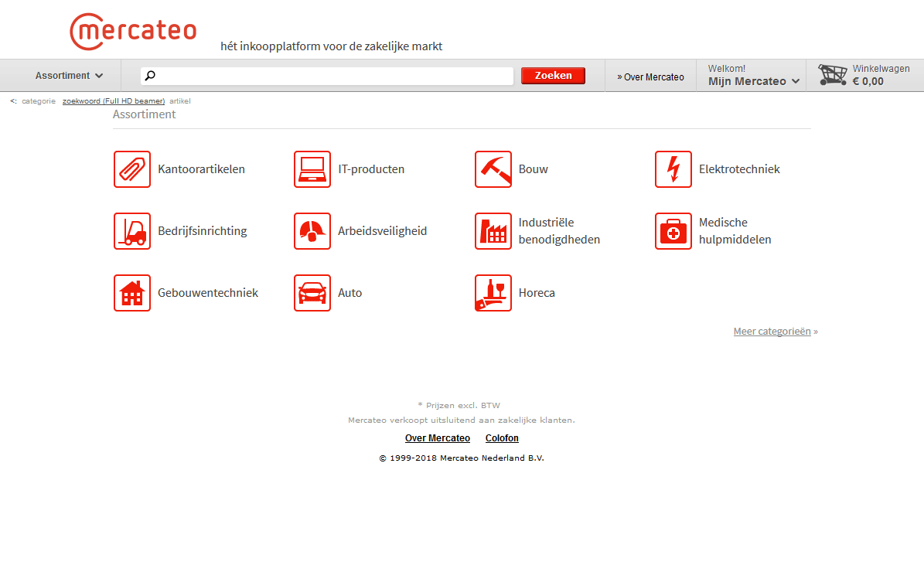
Task: Select the Auto car icon
Action: coord(312,293)
